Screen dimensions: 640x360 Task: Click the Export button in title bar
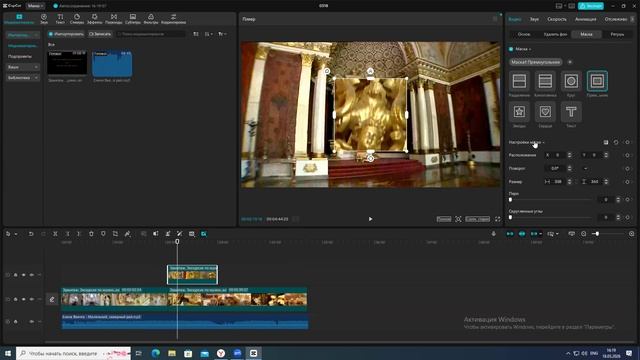click(x=591, y=6)
